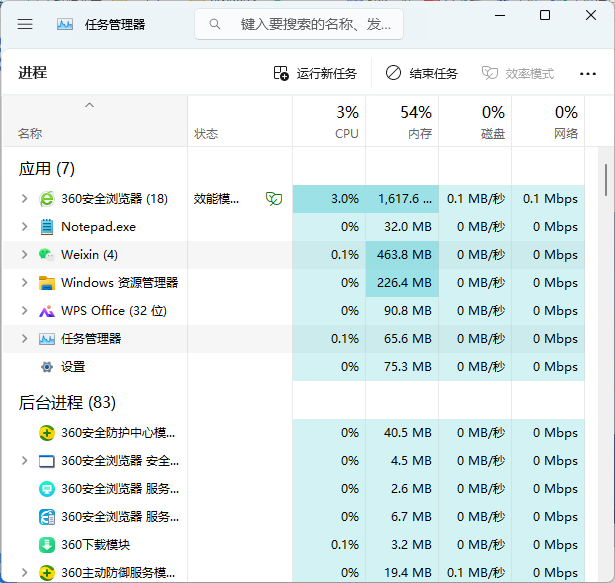Click the 360下载模块 download icon
Viewport: 615px width, 583px height.
[x=47, y=545]
